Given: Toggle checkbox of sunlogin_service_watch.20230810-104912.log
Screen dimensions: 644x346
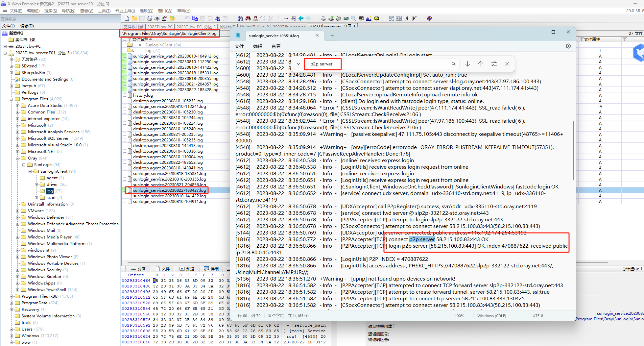Looking at the screenshot, I should coord(125,56).
